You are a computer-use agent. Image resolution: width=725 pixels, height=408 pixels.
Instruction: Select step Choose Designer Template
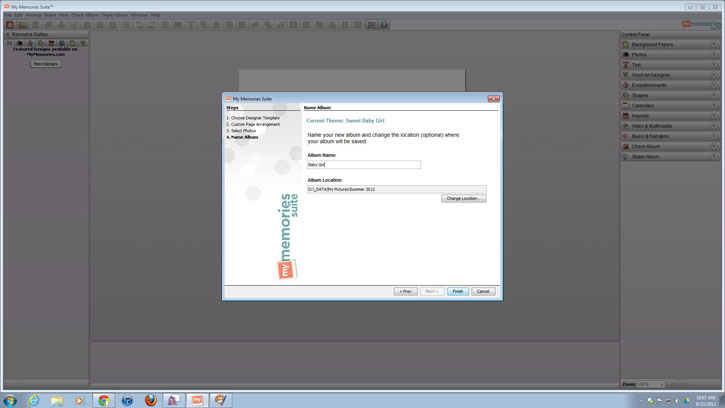tap(253, 118)
